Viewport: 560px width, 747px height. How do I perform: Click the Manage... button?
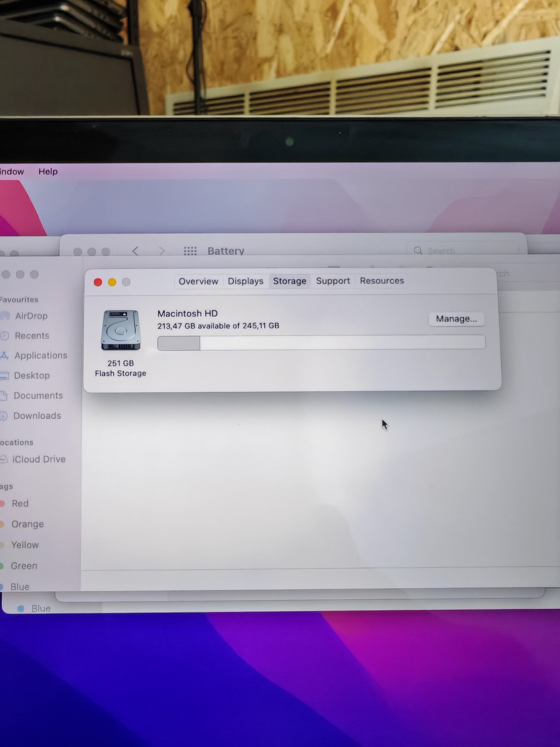pos(456,319)
